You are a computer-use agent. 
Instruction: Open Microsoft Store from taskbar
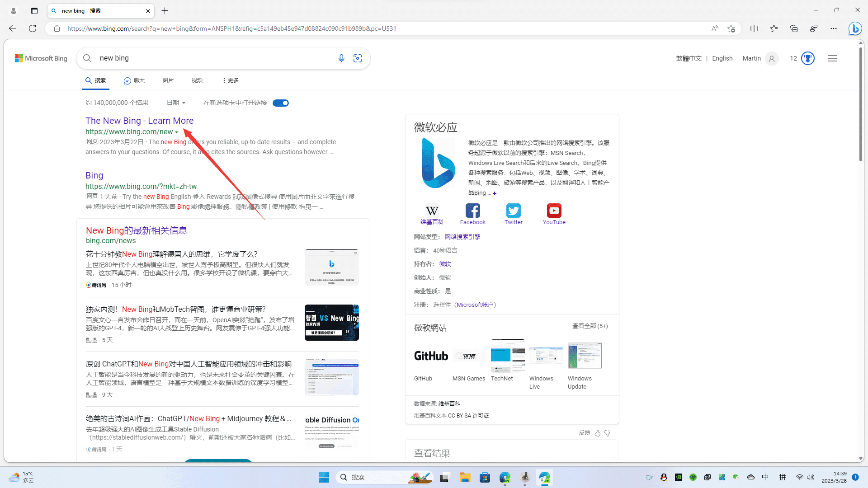(485, 477)
